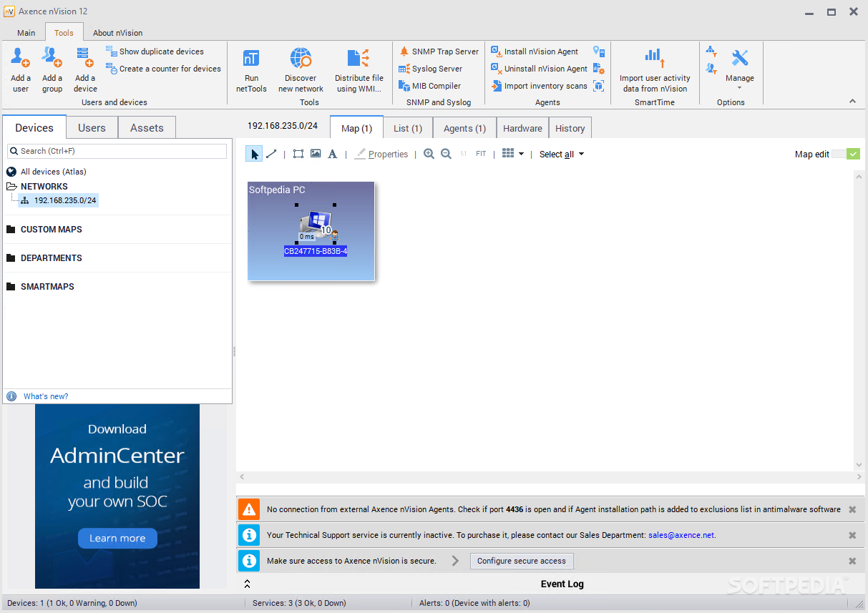Open MIB Compiler

[429, 86]
